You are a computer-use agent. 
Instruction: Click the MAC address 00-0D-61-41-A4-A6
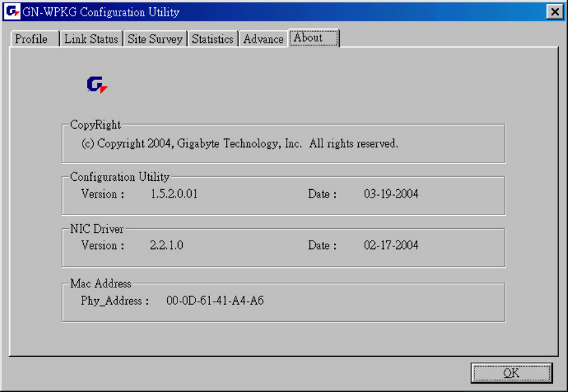pos(215,300)
